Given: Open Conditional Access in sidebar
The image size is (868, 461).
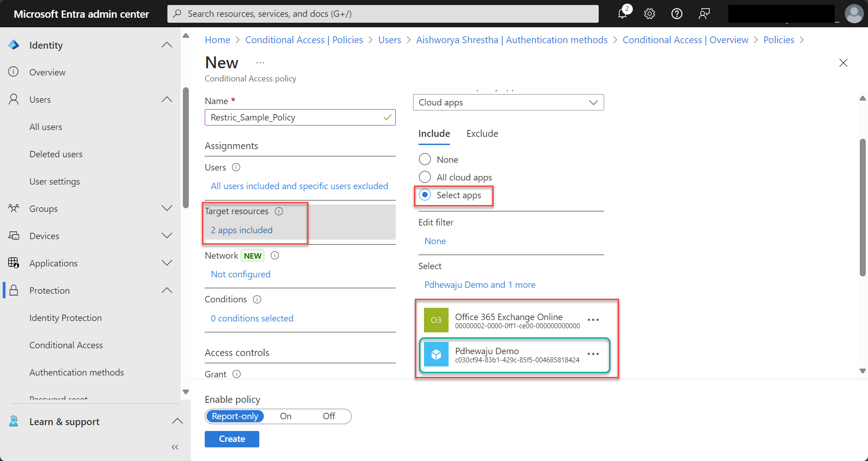Looking at the screenshot, I should [66, 345].
